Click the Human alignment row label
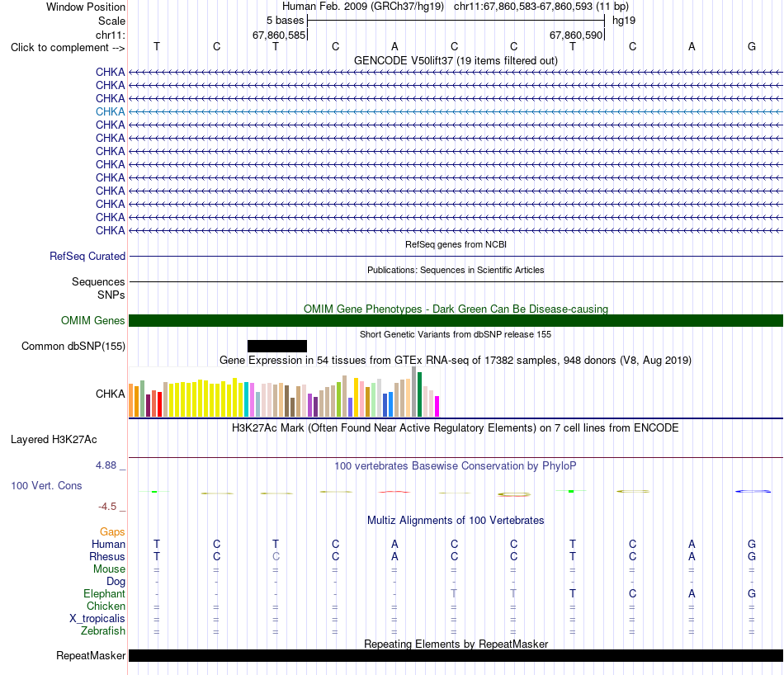Image resolution: width=784 pixels, height=675 pixels. pos(108,544)
